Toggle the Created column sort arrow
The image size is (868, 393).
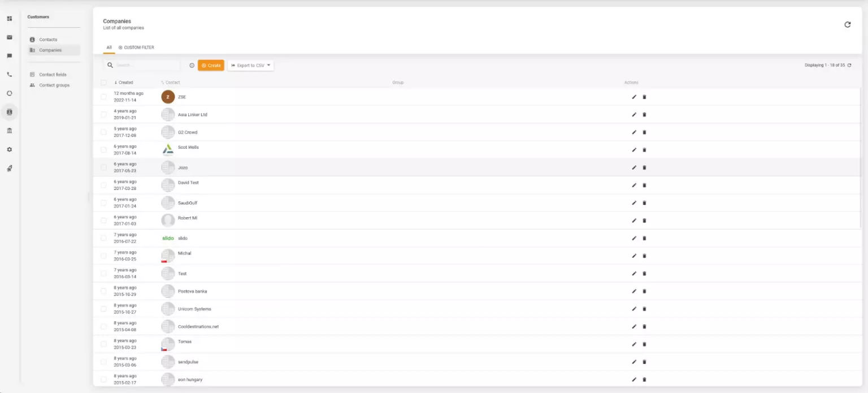115,82
